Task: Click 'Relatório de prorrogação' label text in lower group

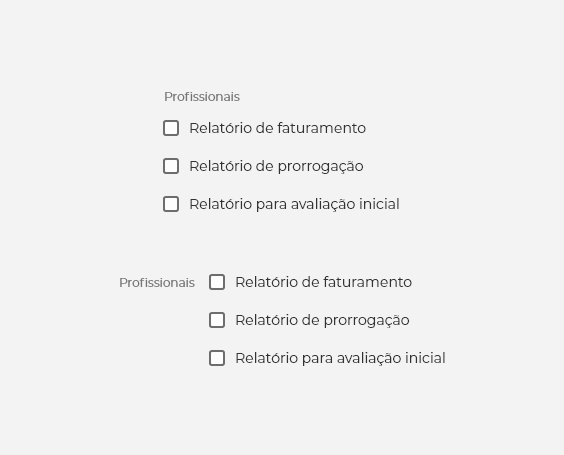Action: pos(322,320)
